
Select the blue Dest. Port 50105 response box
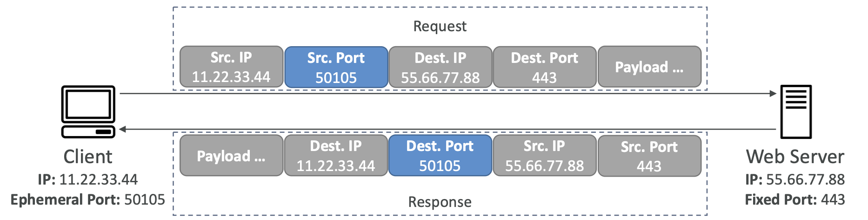click(x=440, y=156)
